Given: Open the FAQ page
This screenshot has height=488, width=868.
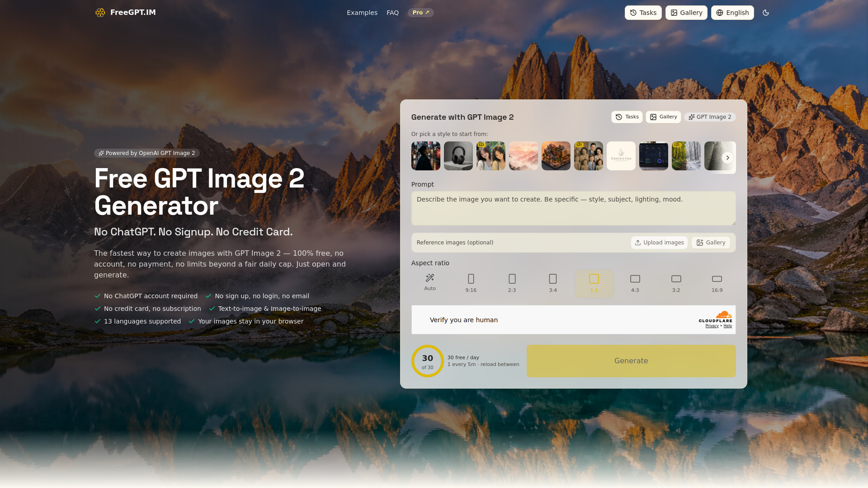Looking at the screenshot, I should pos(392,13).
